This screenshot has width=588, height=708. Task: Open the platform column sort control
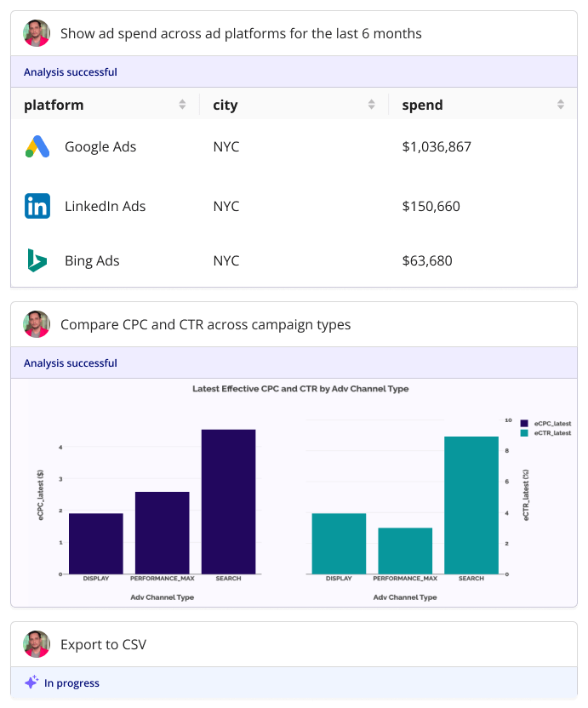point(182,104)
